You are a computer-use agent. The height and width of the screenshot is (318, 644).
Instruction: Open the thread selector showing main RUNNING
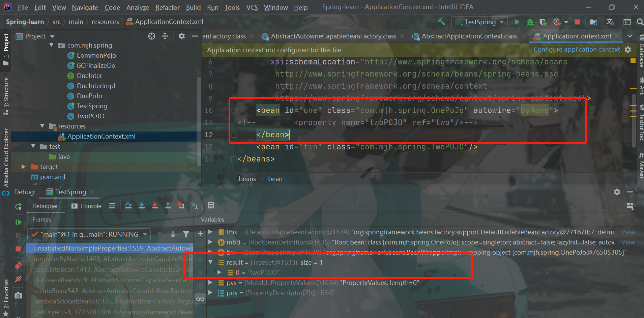[x=89, y=234]
